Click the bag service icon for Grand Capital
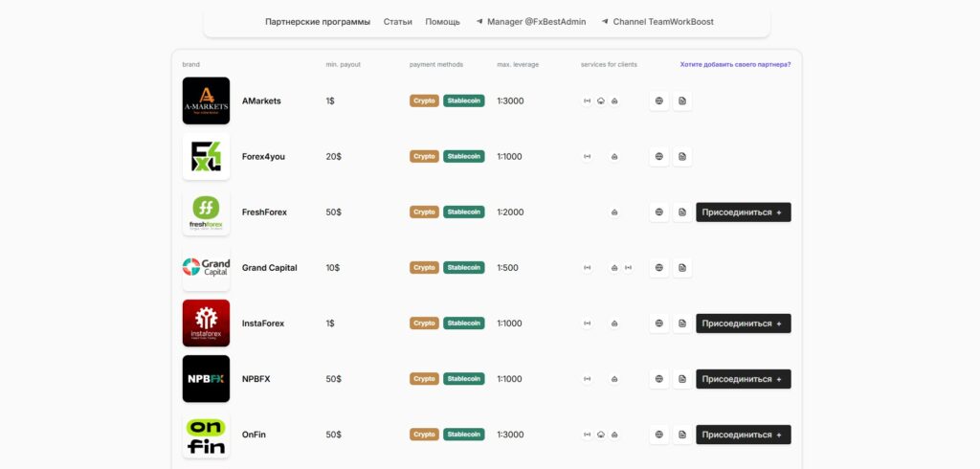Image resolution: width=980 pixels, height=469 pixels. tap(614, 268)
